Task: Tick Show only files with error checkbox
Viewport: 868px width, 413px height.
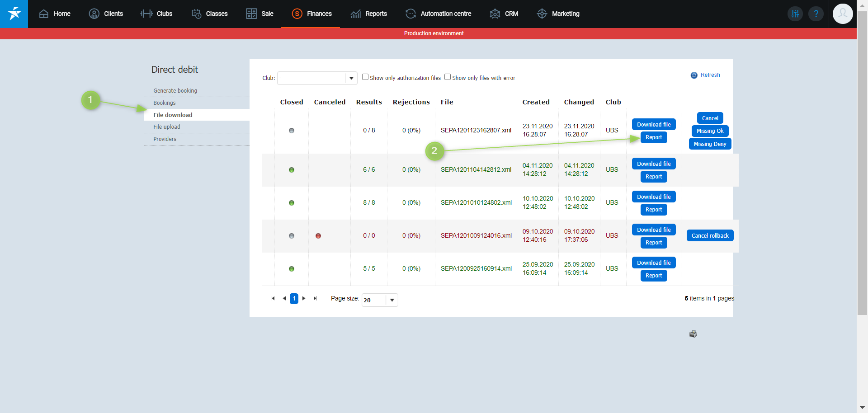Action: point(448,77)
